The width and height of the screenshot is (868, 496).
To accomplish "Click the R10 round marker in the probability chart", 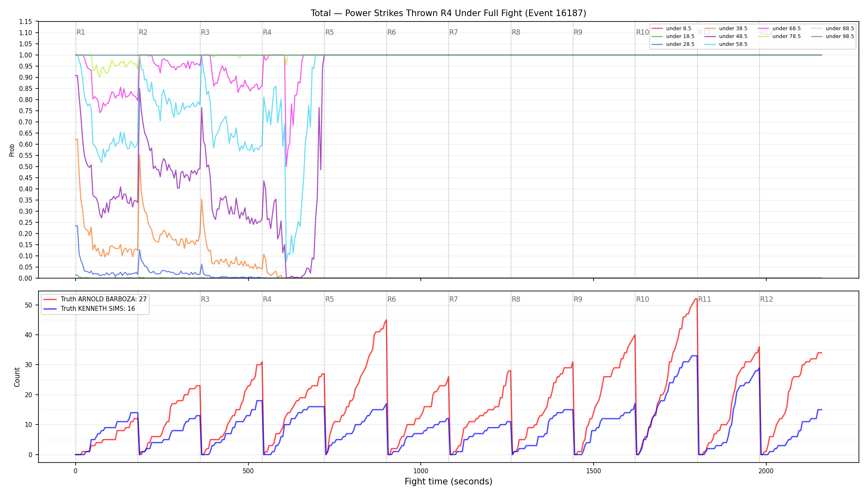I will coord(642,32).
